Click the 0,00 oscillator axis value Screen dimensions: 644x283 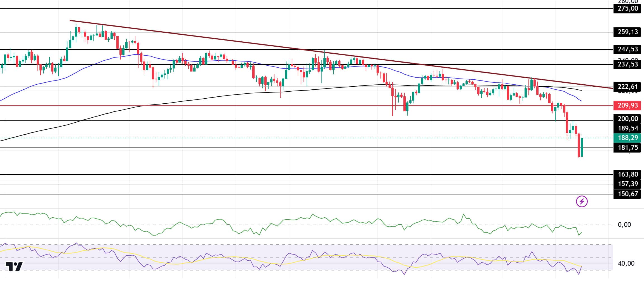coord(624,225)
